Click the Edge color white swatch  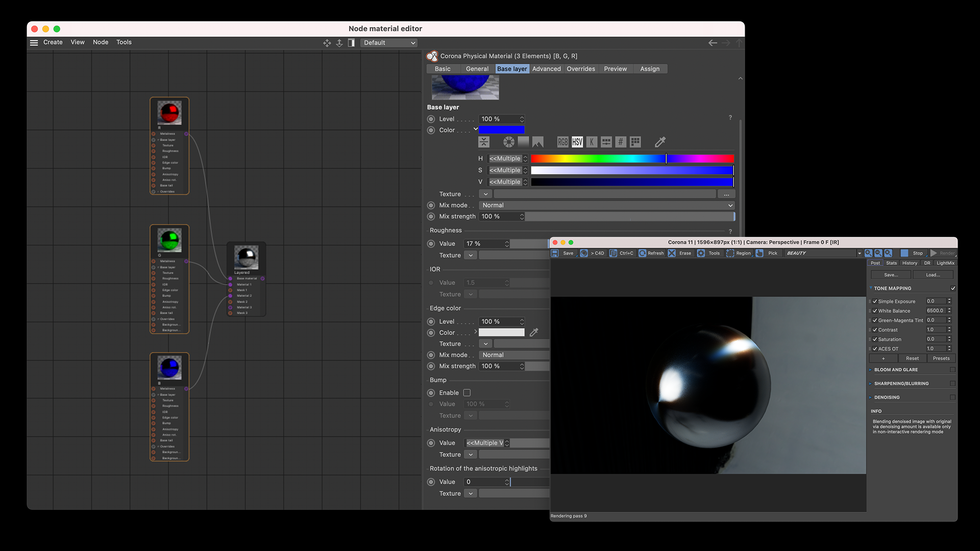pyautogui.click(x=502, y=333)
